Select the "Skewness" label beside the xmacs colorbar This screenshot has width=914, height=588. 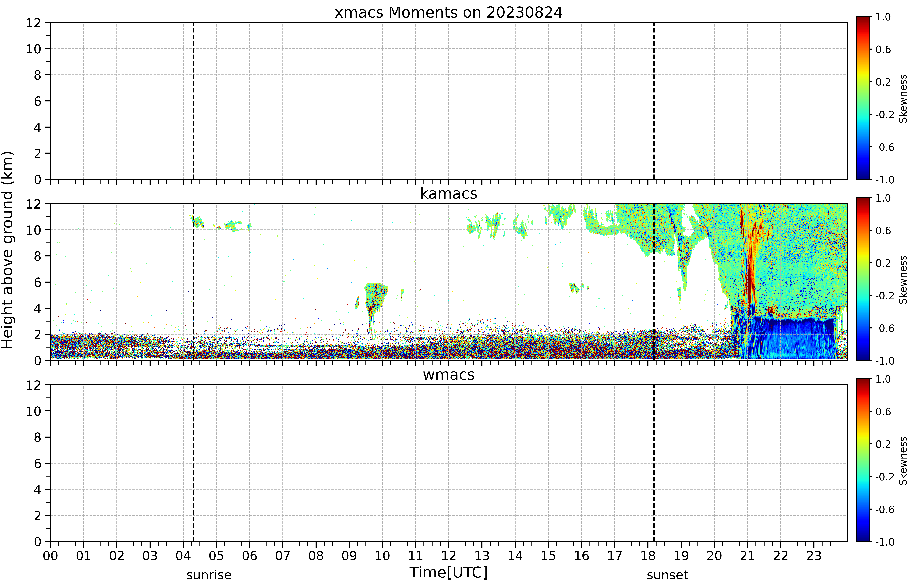903,99
